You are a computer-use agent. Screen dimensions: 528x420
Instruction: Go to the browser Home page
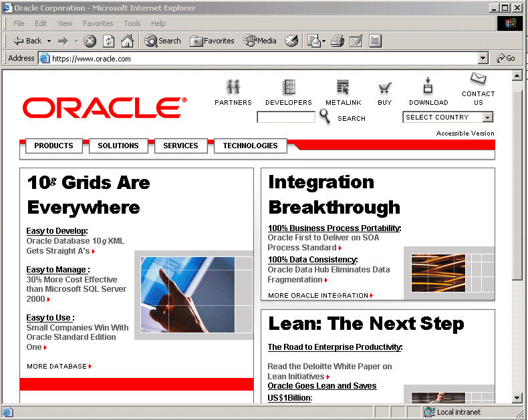pos(127,41)
